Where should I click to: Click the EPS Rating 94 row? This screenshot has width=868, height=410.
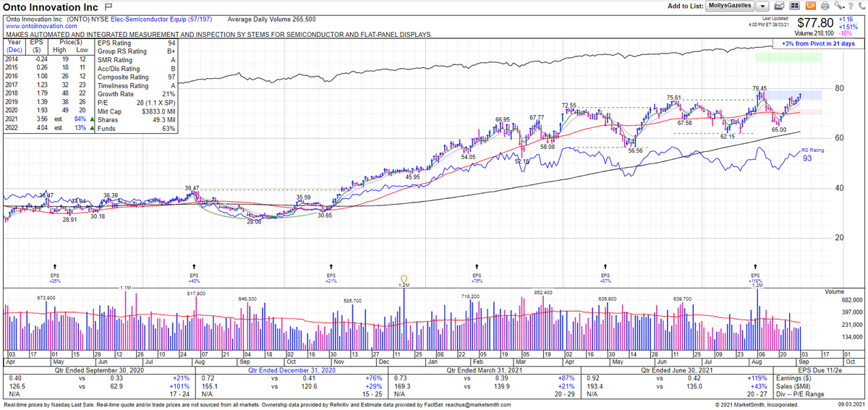(135, 43)
